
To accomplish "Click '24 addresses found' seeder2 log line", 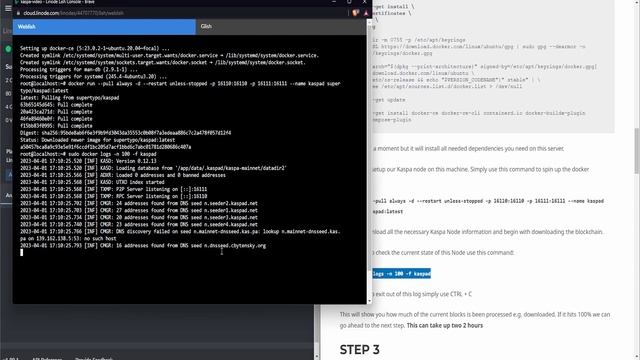I will click(139, 203).
